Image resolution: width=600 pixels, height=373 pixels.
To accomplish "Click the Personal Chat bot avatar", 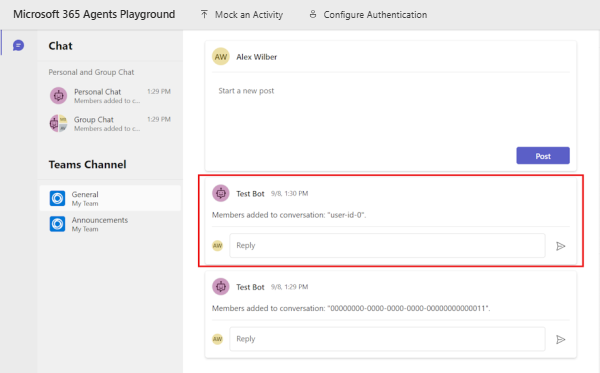I will (58, 96).
